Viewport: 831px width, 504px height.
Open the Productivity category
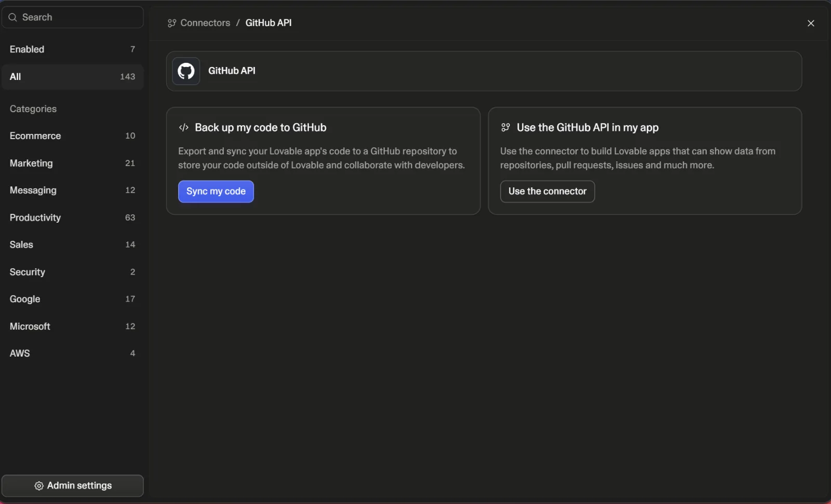[73, 217]
